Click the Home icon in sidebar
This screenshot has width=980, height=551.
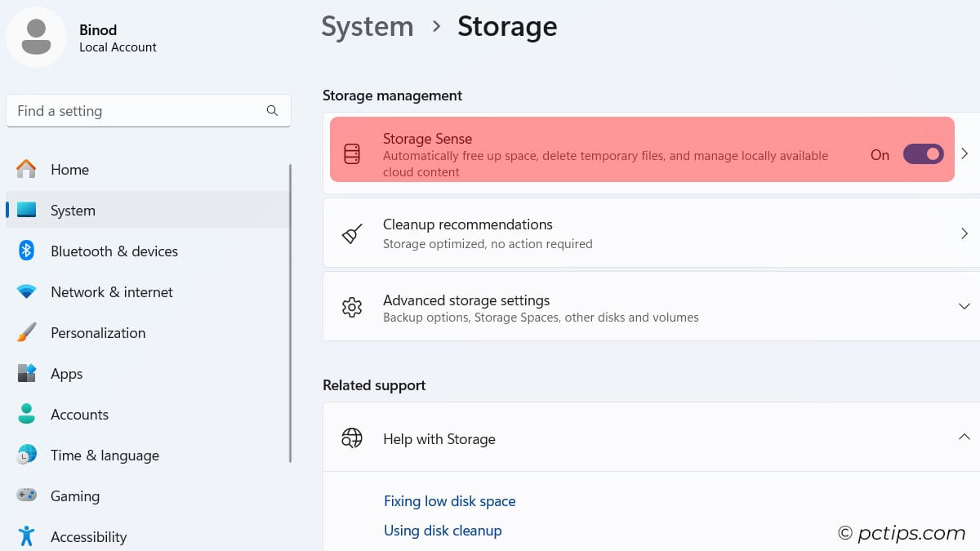coord(26,170)
